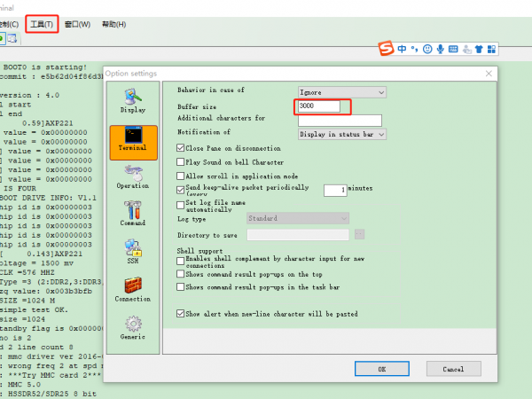The width and height of the screenshot is (532, 399).
Task: Open the Generic settings category
Action: click(x=133, y=326)
